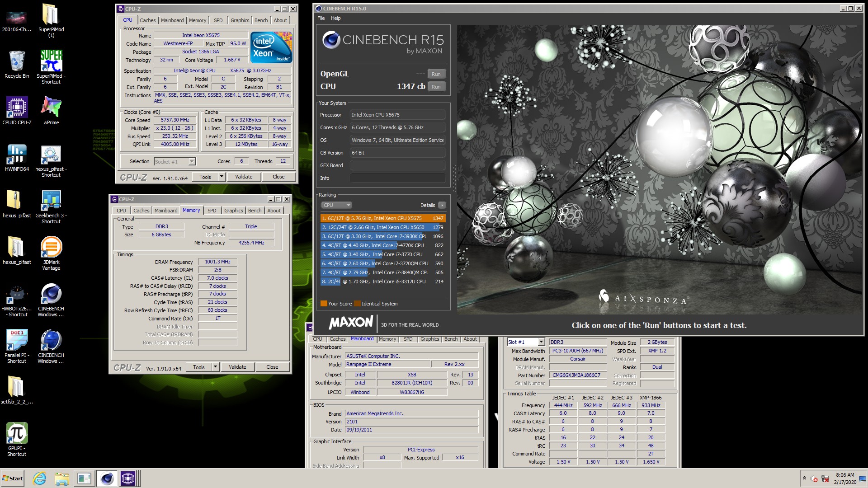Image resolution: width=868 pixels, height=488 pixels.
Task: Run the OpenGL test in Cinebench
Action: [x=436, y=74]
